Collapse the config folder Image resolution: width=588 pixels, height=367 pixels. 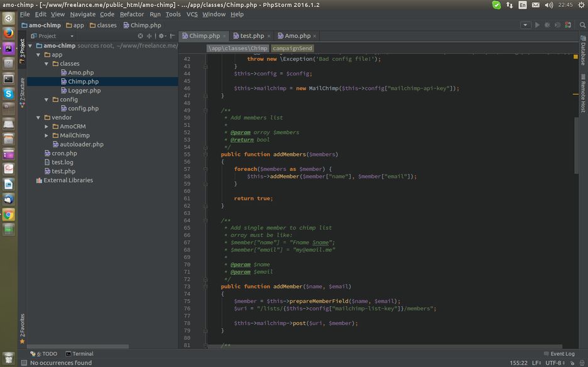(x=47, y=100)
